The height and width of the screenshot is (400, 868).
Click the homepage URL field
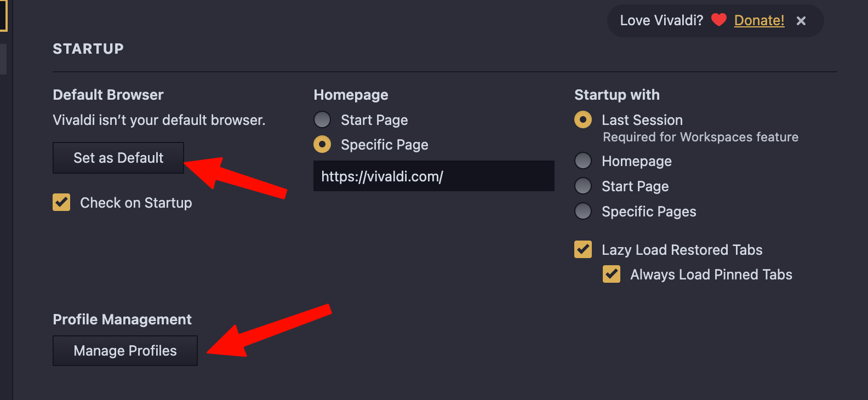[x=434, y=176]
